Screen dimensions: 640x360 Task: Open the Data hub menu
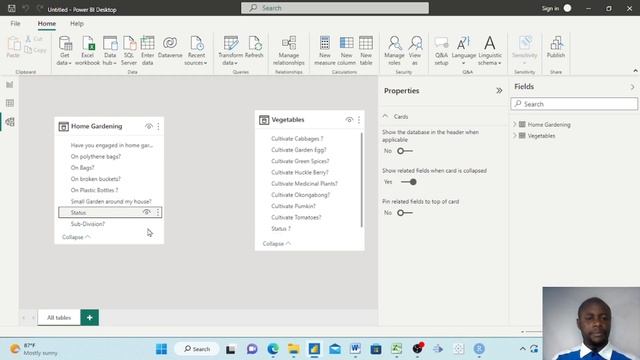click(x=110, y=51)
